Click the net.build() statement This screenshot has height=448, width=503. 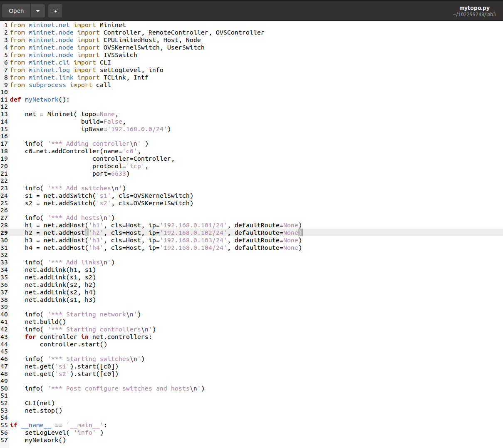(x=45, y=322)
